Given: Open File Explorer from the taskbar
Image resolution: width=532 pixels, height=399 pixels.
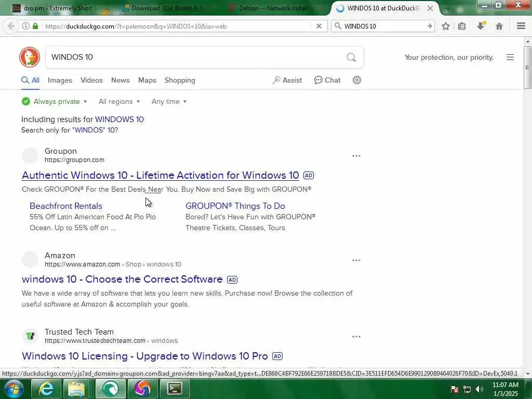Looking at the screenshot, I should coord(77,389).
